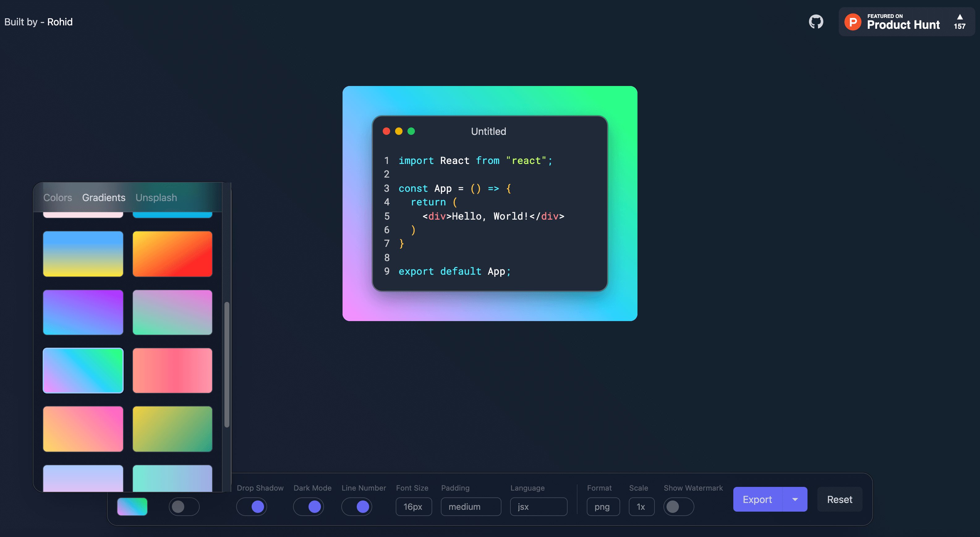Choose the pink-to-mint gradient swatch

pyautogui.click(x=172, y=312)
